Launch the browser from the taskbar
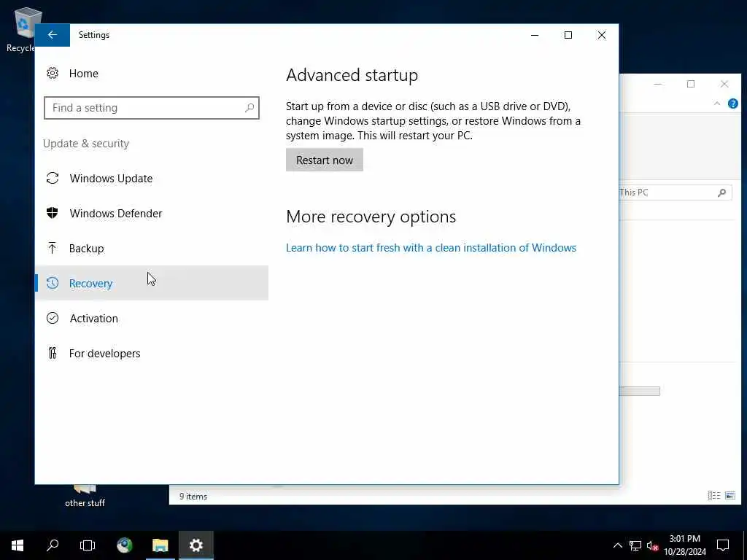 (125, 545)
